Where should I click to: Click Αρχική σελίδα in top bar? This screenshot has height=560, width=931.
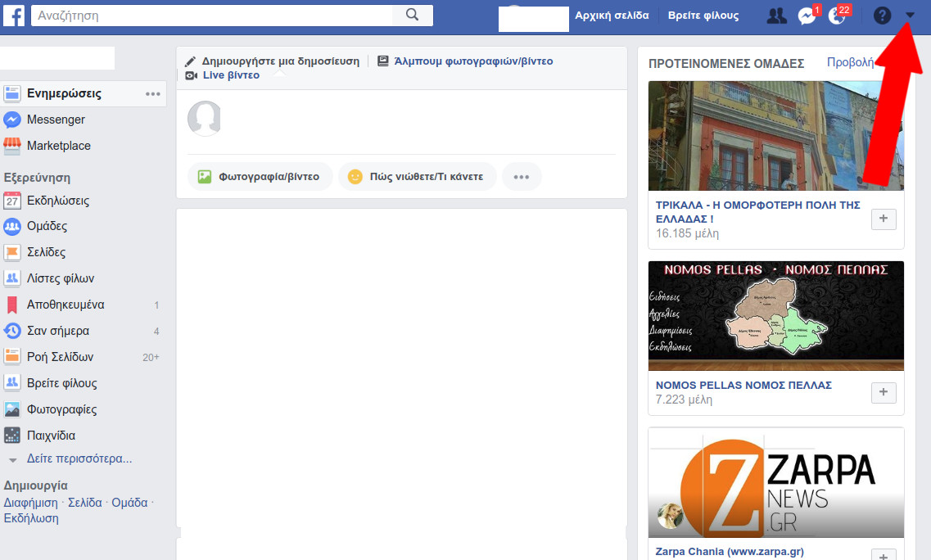[x=612, y=16]
